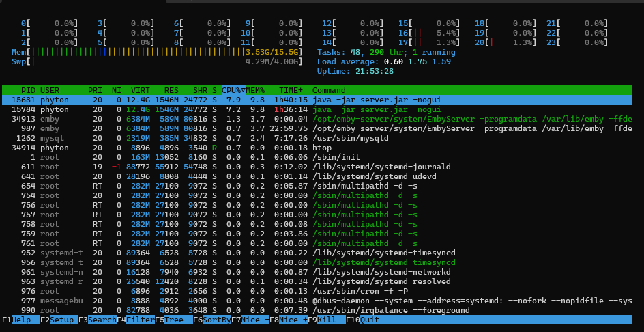644x332 pixels.
Task: Sort by the TIME+ column header
Action: pos(291,90)
